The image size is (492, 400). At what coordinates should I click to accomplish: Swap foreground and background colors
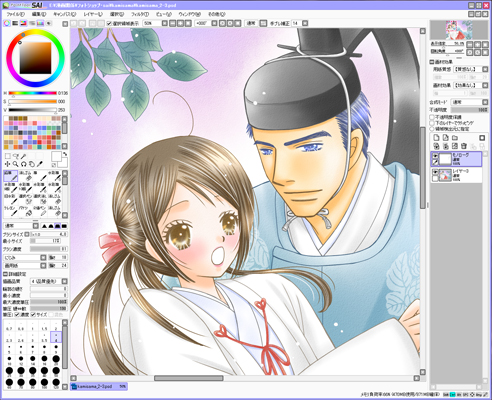pos(65,154)
